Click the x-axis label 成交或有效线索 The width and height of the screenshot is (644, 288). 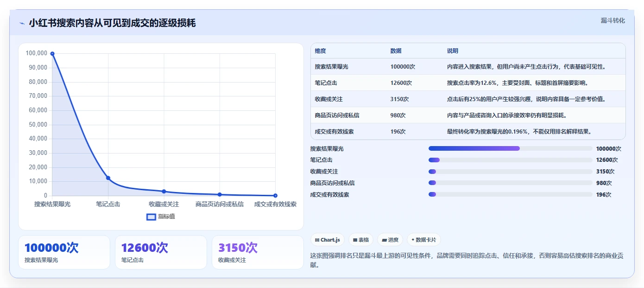pos(275,204)
